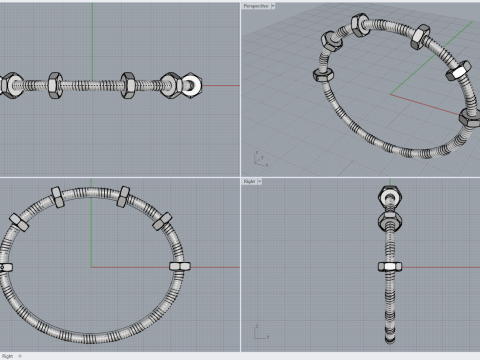Click the Right viewport title label

pos(249,181)
